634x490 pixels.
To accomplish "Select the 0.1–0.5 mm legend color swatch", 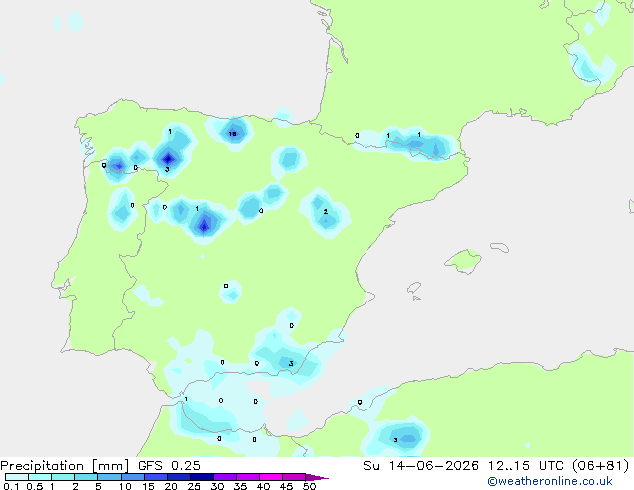I will coord(17,477).
